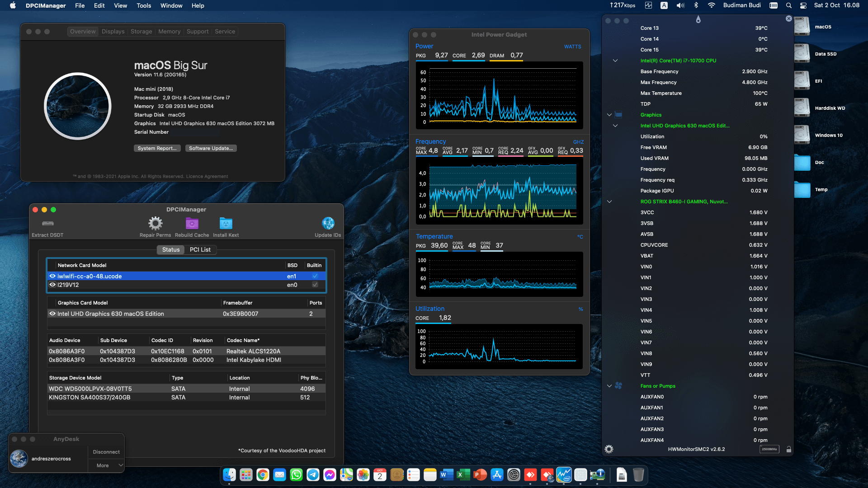The image size is (868, 488).
Task: Open Control Center in the menu bar
Action: point(803,5)
